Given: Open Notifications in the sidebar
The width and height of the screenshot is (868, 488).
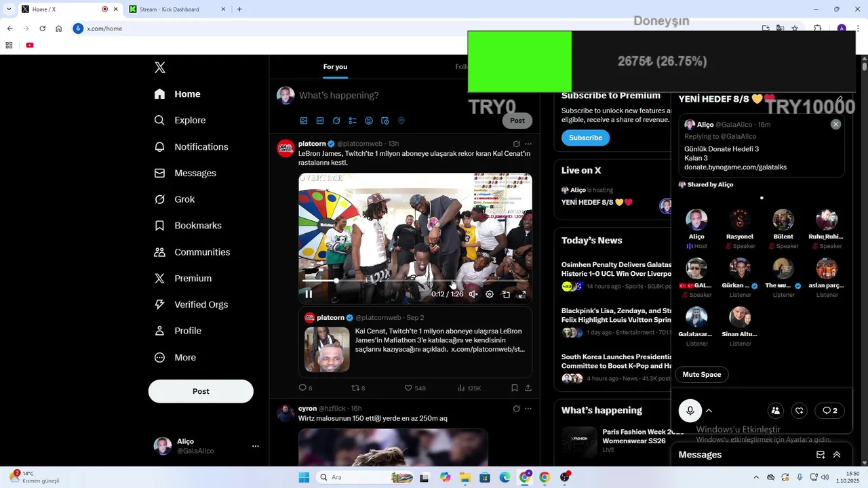Looking at the screenshot, I should [191, 146].
